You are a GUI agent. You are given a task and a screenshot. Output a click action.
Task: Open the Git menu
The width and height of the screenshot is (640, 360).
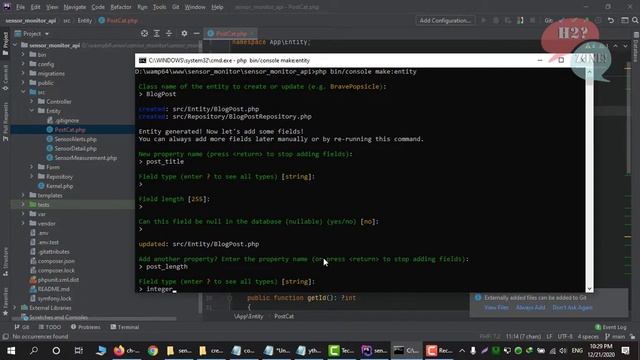[175, 7]
